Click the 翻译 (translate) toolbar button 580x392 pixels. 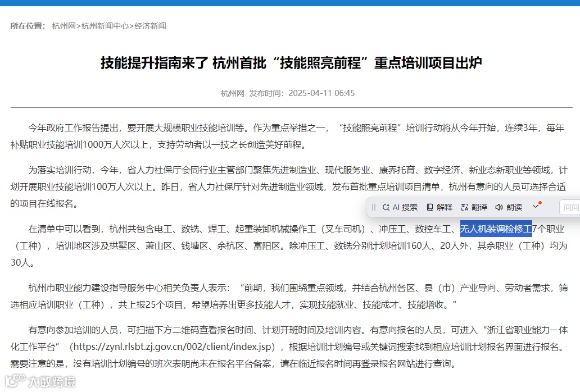(474, 207)
